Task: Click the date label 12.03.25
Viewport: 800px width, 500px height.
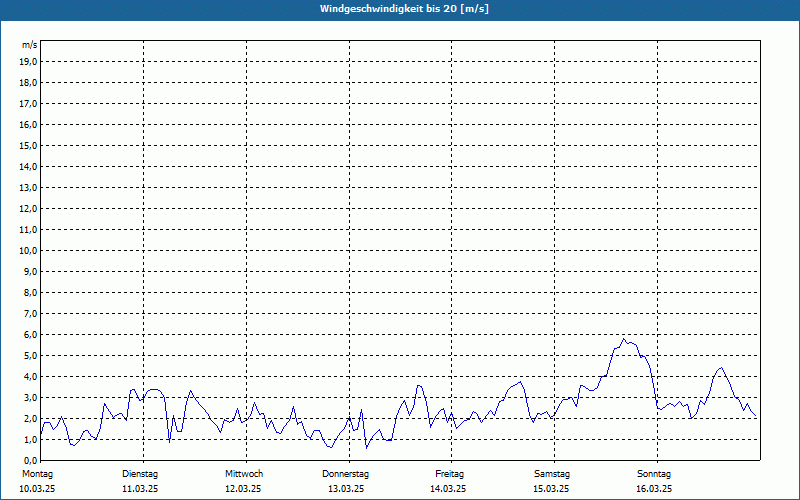Action: (x=243, y=489)
